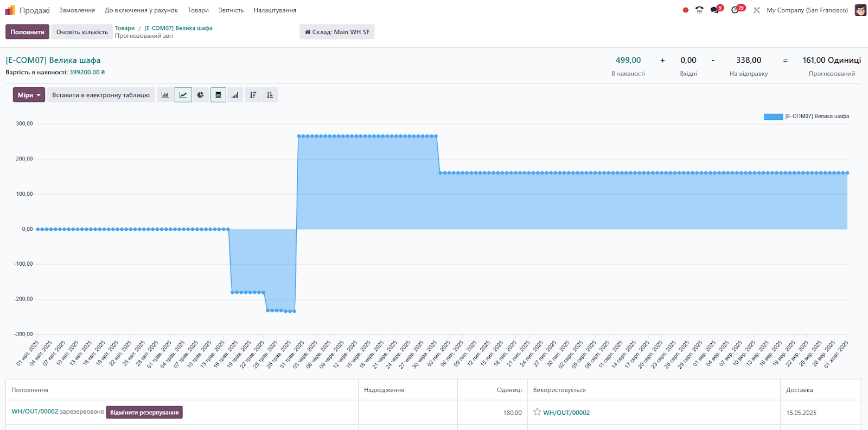Click the Оновіть кількість button
868x430 pixels.
[82, 32]
